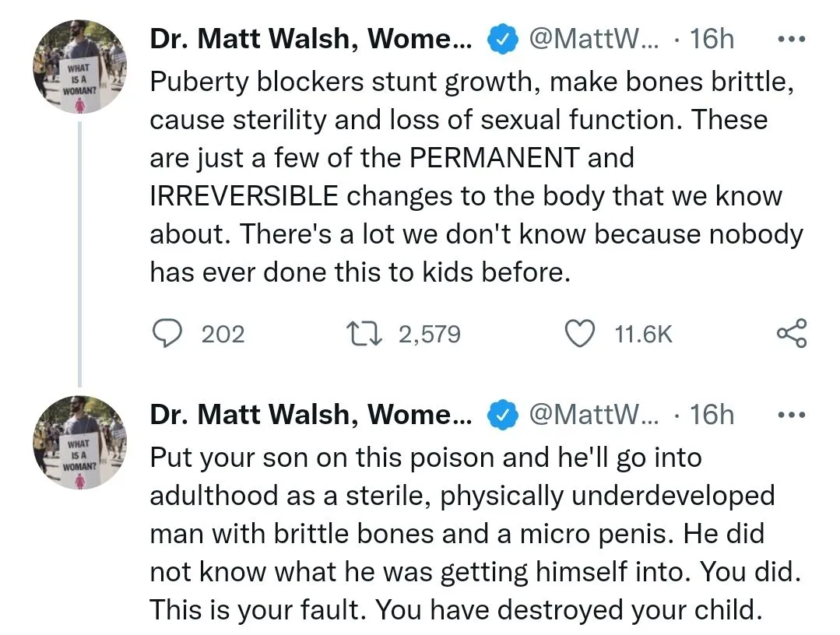
Task: Open the more options menu on the first tweet
Action: pos(793,38)
